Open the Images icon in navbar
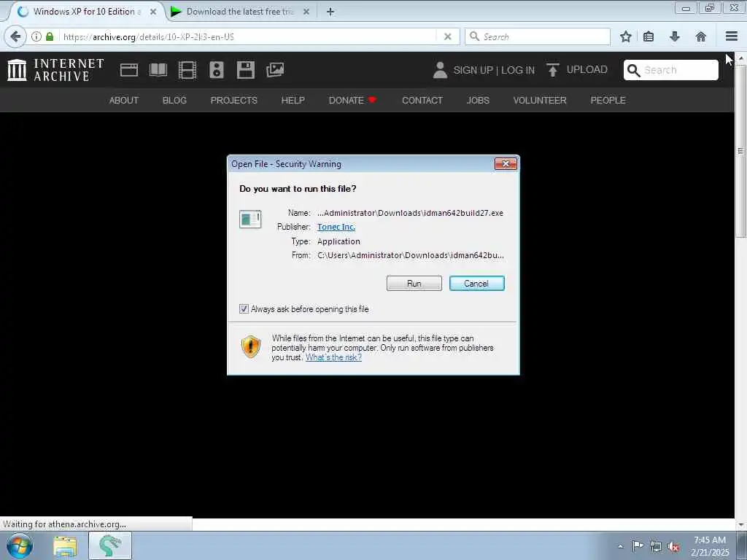 pos(275,70)
